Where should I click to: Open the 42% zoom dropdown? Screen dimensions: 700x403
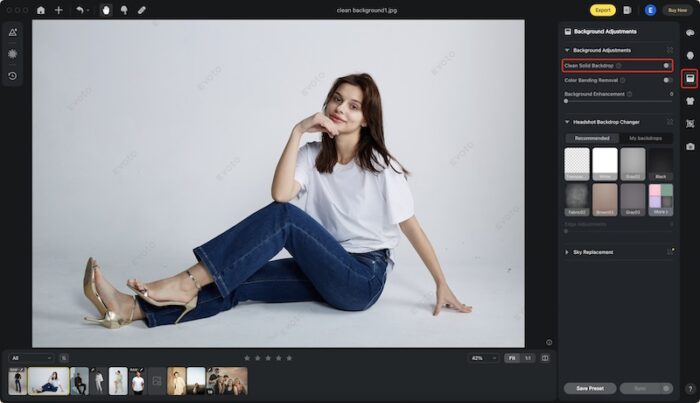483,358
